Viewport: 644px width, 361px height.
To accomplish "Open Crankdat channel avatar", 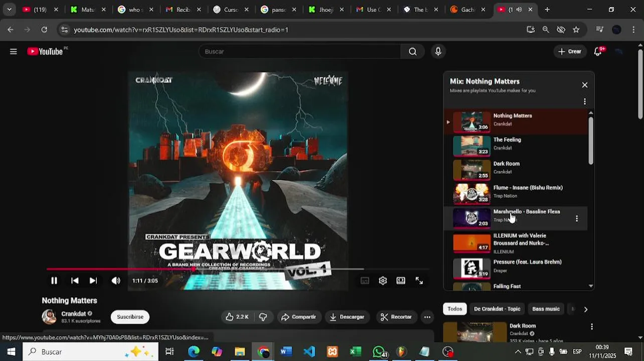I will (x=49, y=317).
